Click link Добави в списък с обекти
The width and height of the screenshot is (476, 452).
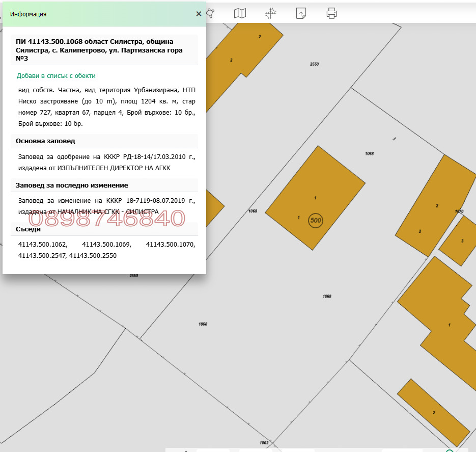(56, 75)
